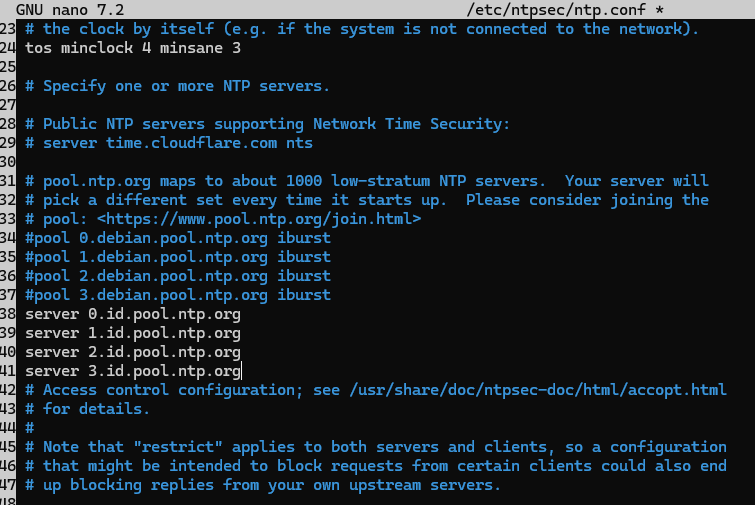Viewport: 755px width, 505px height.
Task: Click the "server 1.id.pool.ntp.org" line
Action: pyautogui.click(x=132, y=333)
